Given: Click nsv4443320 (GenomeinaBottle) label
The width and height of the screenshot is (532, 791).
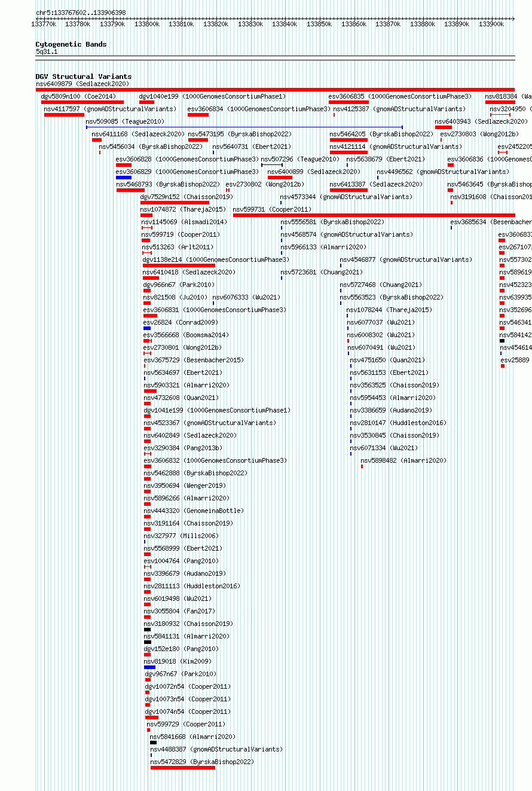Looking at the screenshot, I should click(x=194, y=511).
